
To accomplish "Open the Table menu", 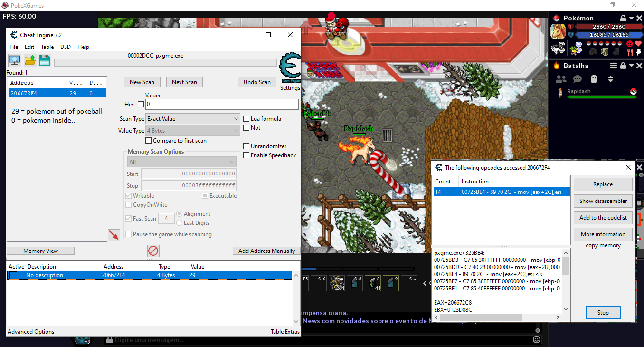I will 47,47.
